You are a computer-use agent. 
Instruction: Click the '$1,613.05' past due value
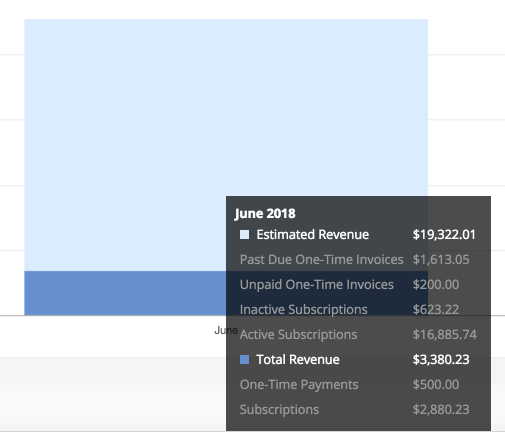point(441,260)
